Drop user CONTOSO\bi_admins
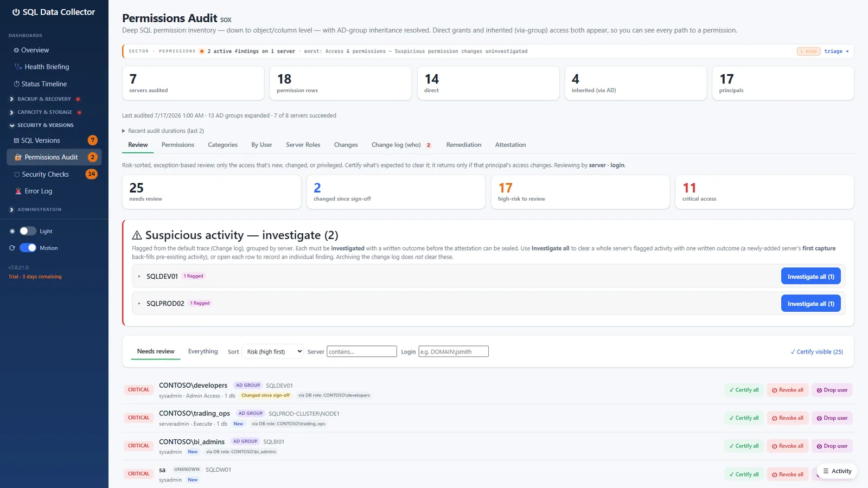868x488 pixels. (832, 446)
